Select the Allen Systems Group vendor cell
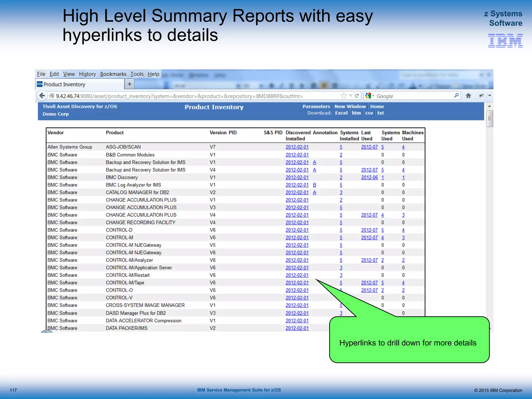The width and height of the screenshot is (532, 399). coord(70,147)
